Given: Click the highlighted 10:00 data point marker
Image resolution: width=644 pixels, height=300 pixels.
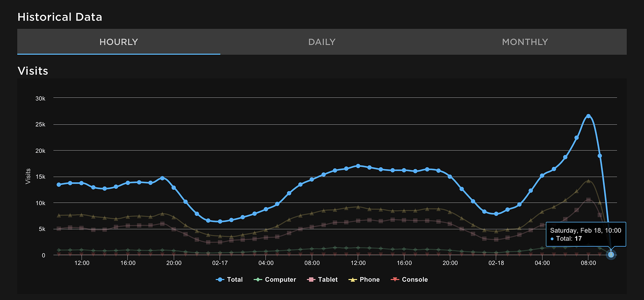Looking at the screenshot, I should tap(611, 255).
